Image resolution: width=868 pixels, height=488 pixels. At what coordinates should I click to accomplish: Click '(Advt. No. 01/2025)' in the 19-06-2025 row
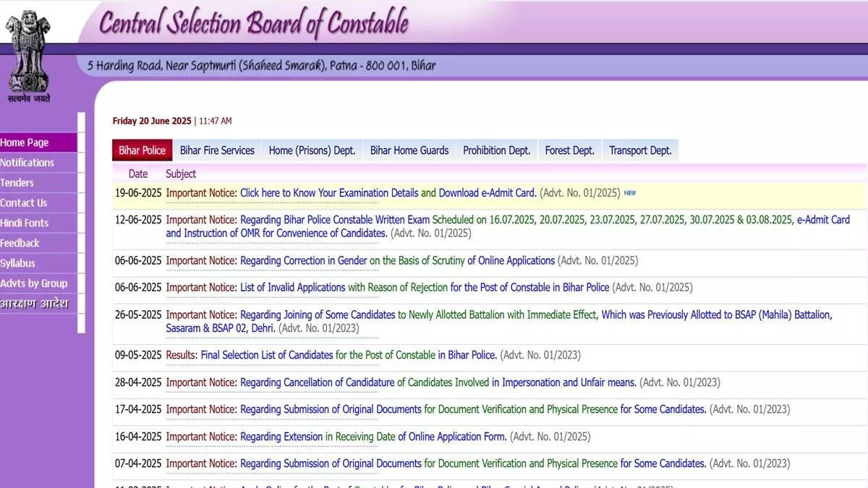point(580,193)
